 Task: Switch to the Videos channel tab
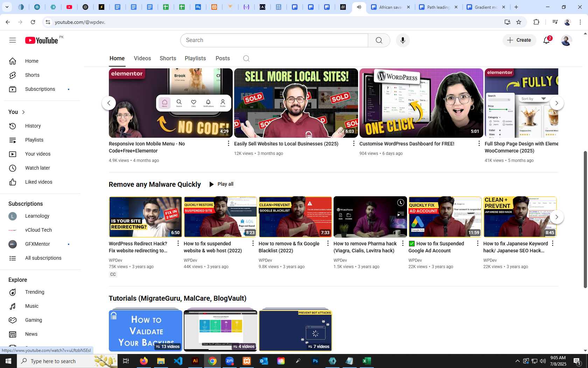tap(142, 59)
